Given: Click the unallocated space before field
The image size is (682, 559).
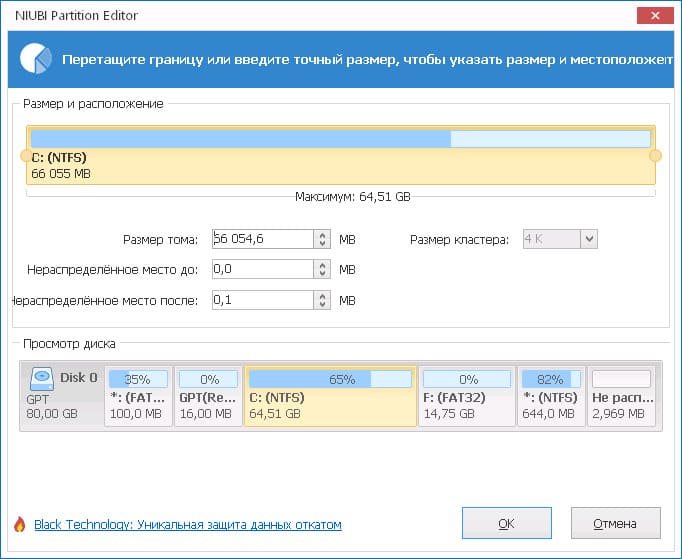Looking at the screenshot, I should tap(263, 269).
